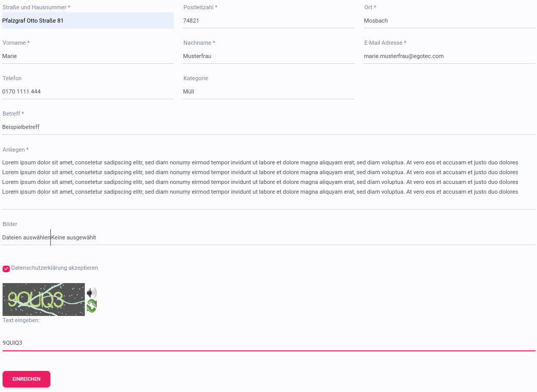Click the Kategorie label

pos(196,78)
